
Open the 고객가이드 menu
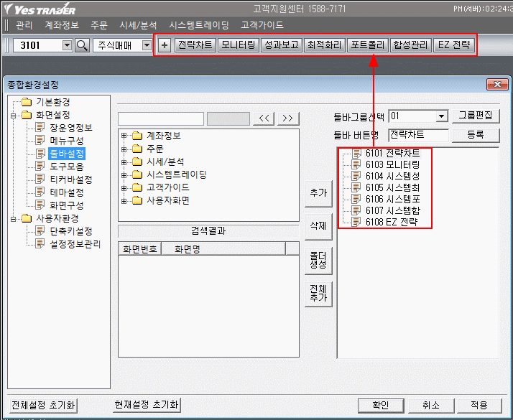pyautogui.click(x=262, y=24)
